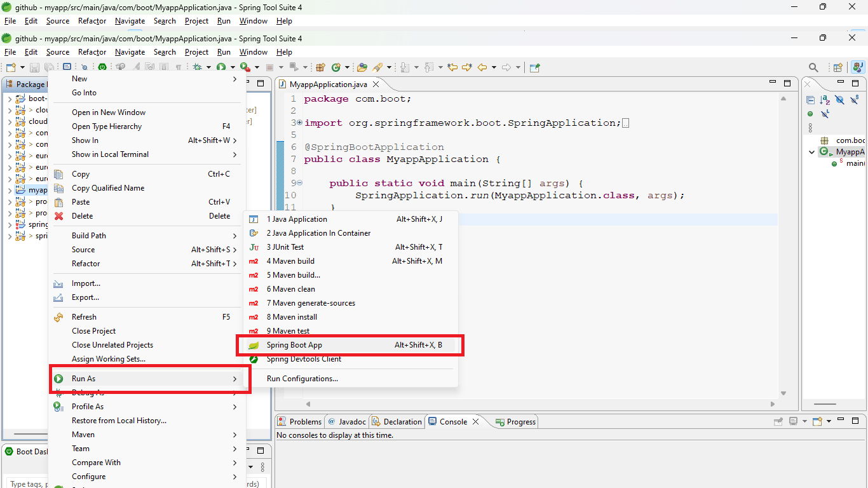Open the magnifier Find Actions icon
Viewport: 868px width, 488px height.
point(813,67)
